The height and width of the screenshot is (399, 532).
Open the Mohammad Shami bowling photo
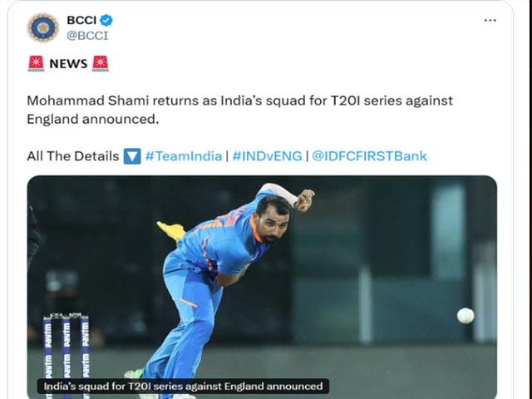click(x=262, y=287)
